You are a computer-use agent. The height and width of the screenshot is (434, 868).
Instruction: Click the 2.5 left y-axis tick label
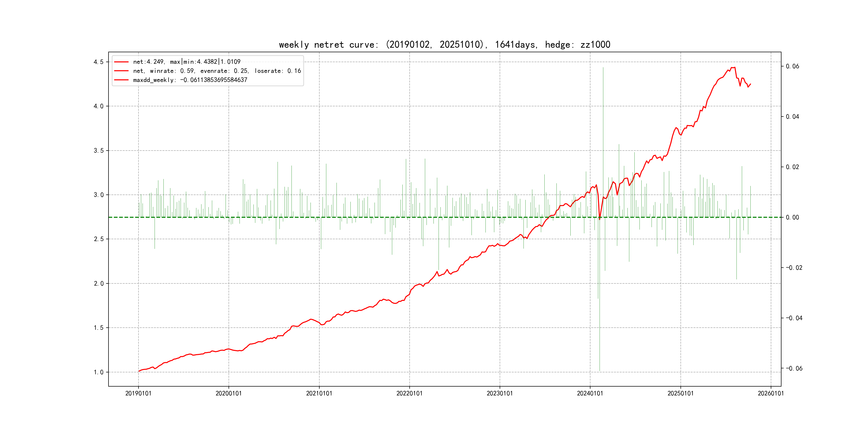pyautogui.click(x=98, y=239)
